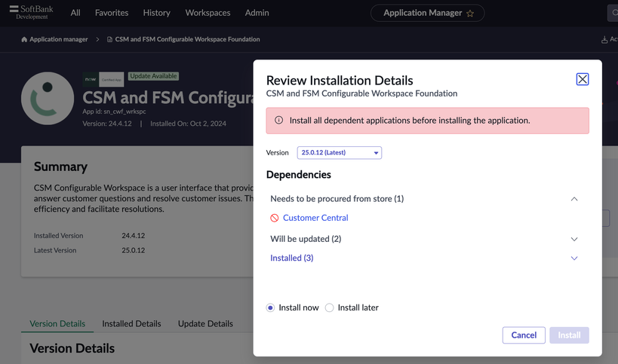This screenshot has height=364, width=618.
Task: Collapse Needs to be procured from store
Action: [x=574, y=199]
